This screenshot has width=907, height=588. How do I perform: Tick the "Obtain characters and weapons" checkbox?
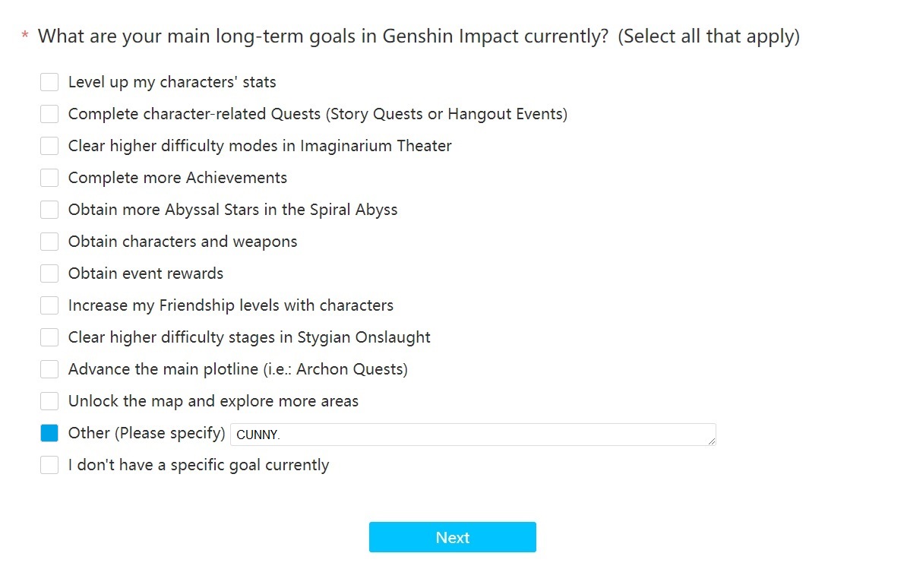coord(49,242)
